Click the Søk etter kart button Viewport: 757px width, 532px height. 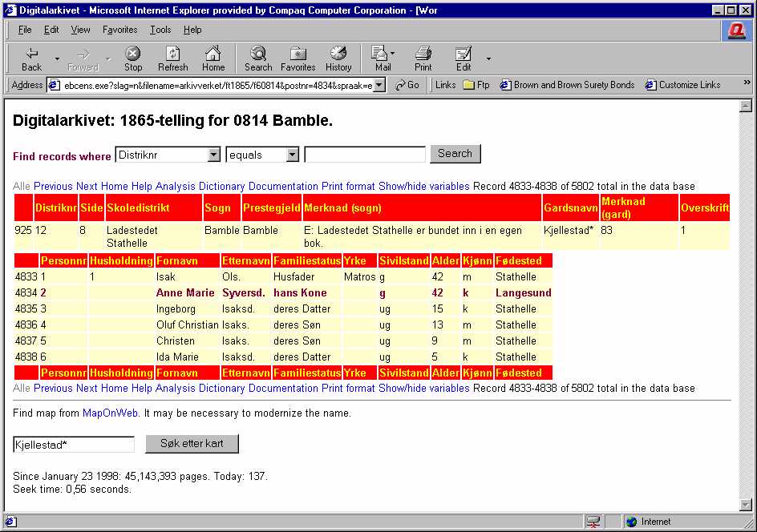tap(192, 444)
